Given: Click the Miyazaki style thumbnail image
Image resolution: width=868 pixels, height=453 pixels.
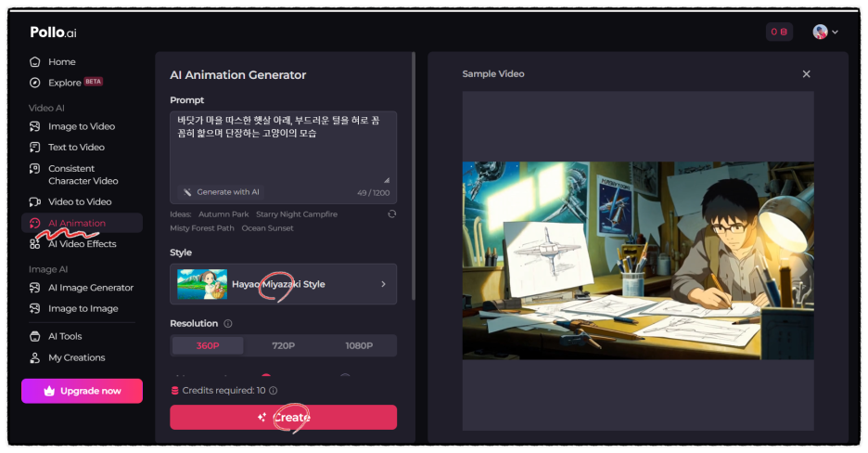Looking at the screenshot, I should coord(202,284).
